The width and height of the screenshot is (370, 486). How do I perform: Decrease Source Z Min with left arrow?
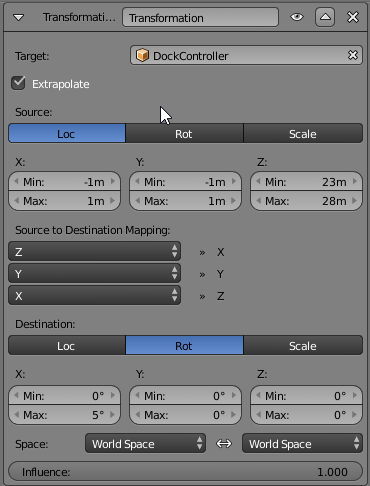tap(258, 182)
